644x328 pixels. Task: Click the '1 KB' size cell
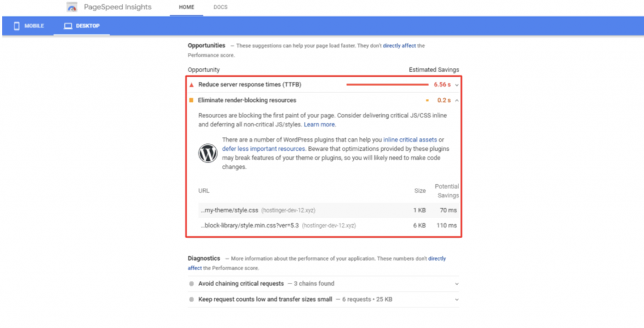click(419, 210)
